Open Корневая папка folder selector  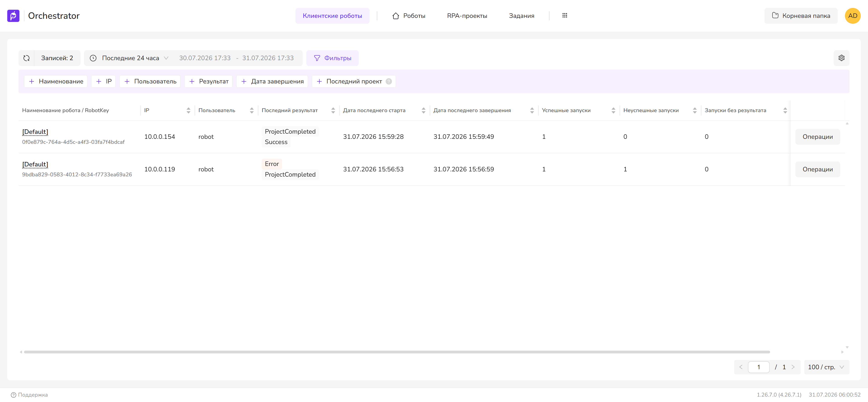tap(801, 16)
